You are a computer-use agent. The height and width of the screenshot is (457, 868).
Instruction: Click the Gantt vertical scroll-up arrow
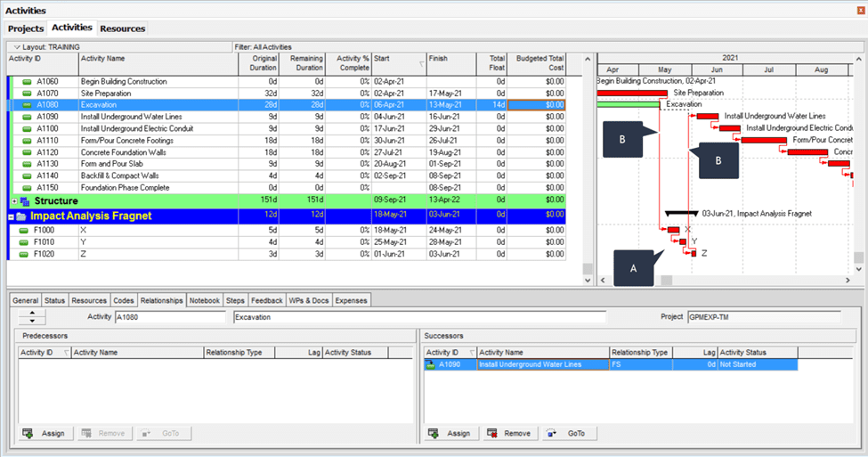pyautogui.click(x=858, y=59)
